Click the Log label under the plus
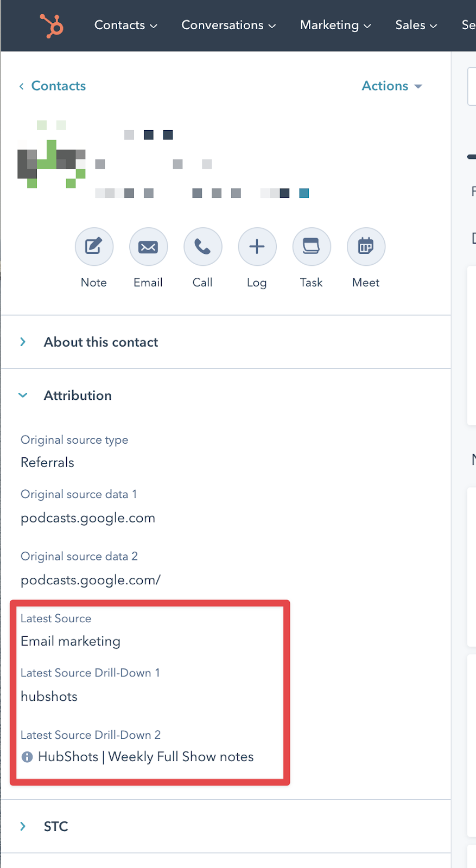The width and height of the screenshot is (476, 868). [257, 283]
